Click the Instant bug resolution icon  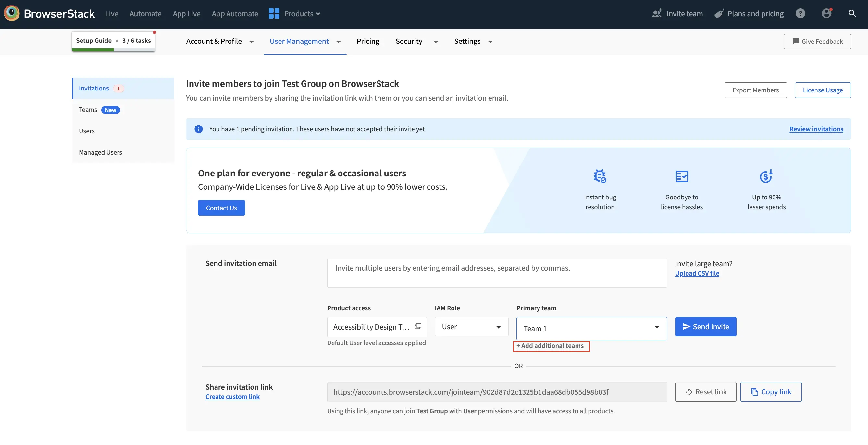pos(600,176)
